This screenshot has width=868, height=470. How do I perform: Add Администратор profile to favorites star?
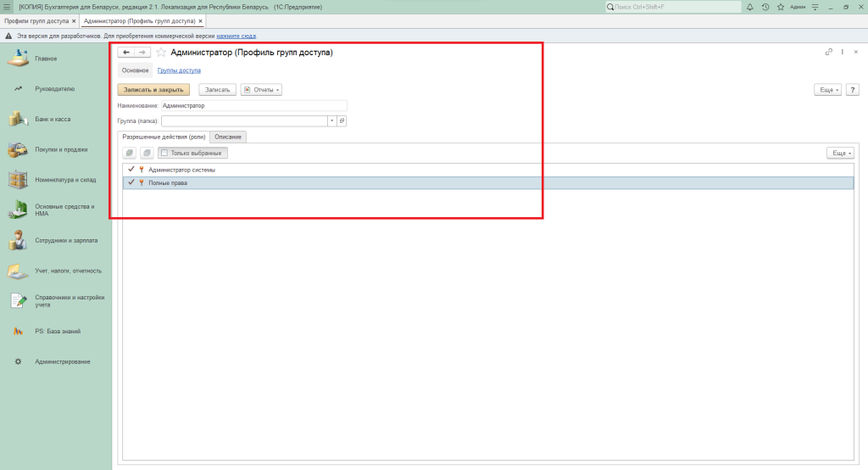[161, 53]
